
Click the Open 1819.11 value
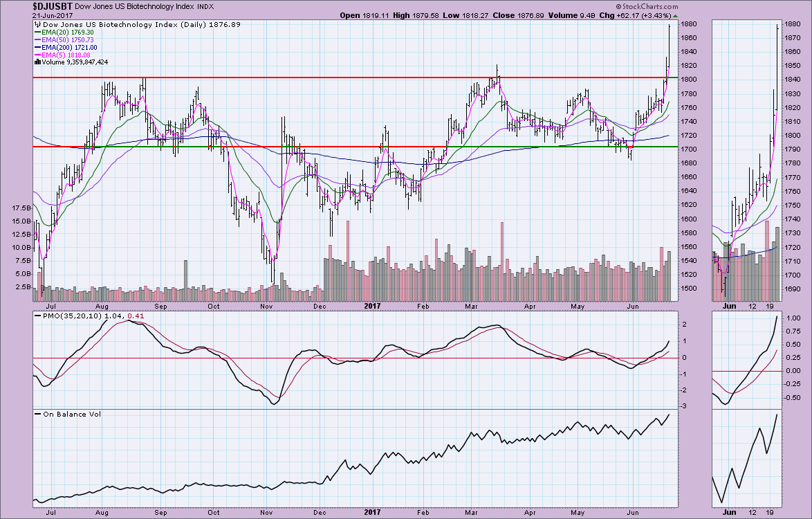pyautogui.click(x=364, y=15)
